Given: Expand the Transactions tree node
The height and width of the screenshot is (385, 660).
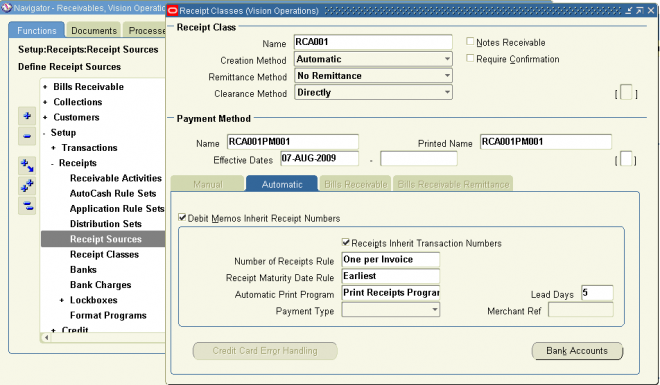Looking at the screenshot, I should [53, 148].
